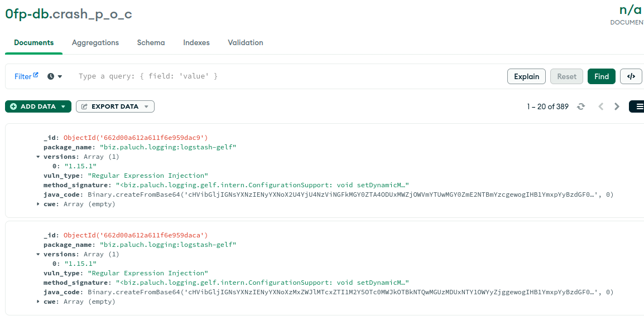Switch to the Aggregations tab

point(95,43)
